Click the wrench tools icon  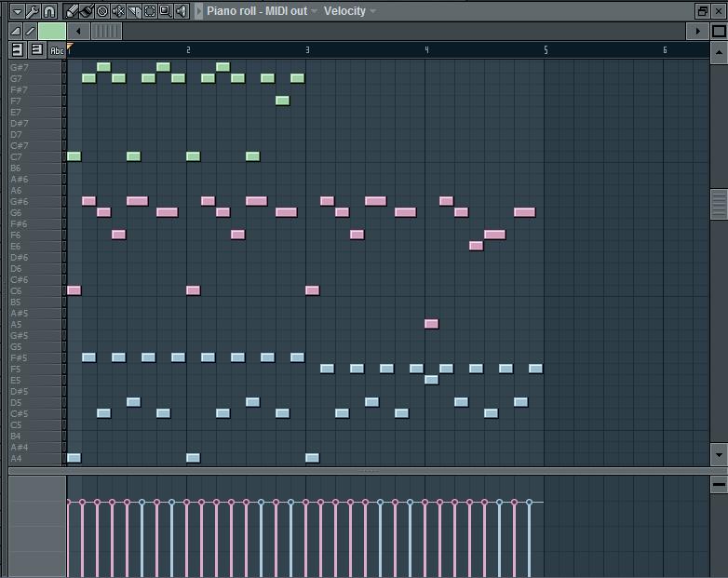[33, 11]
